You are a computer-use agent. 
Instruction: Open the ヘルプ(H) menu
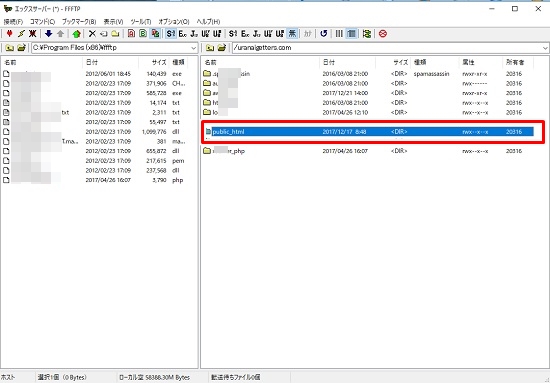coord(208,22)
